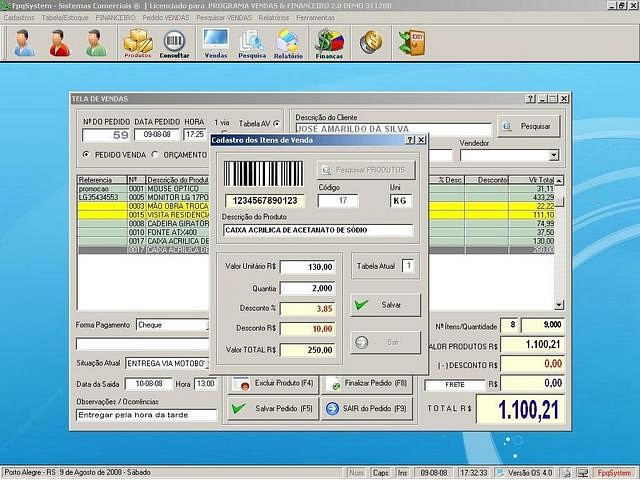Select the ORÇAMENTO radio option

(x=156, y=155)
